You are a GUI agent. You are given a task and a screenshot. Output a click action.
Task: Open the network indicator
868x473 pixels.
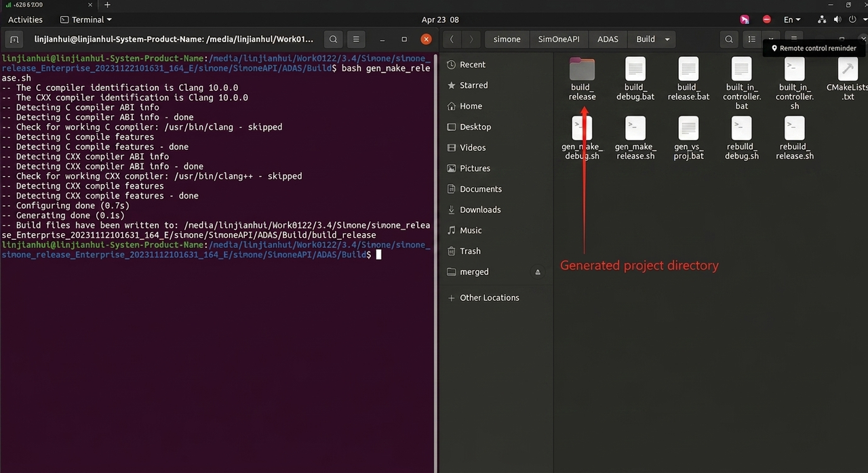[x=821, y=20]
